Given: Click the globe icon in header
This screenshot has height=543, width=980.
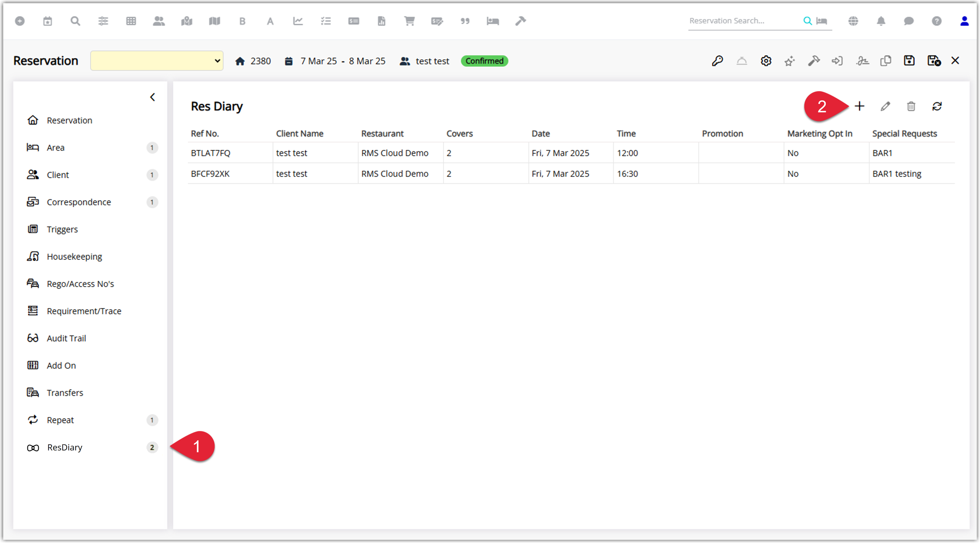Looking at the screenshot, I should click(x=853, y=21).
